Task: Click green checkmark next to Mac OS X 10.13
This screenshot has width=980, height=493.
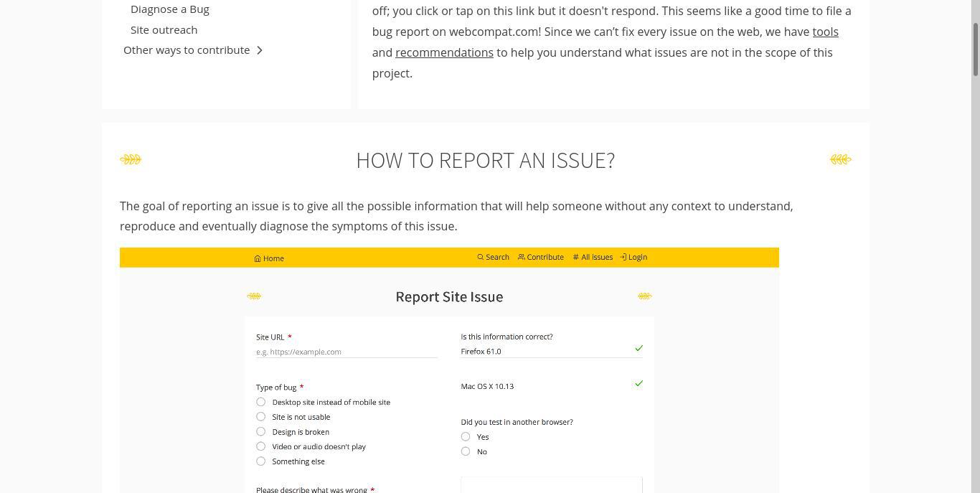Action: pyautogui.click(x=639, y=383)
